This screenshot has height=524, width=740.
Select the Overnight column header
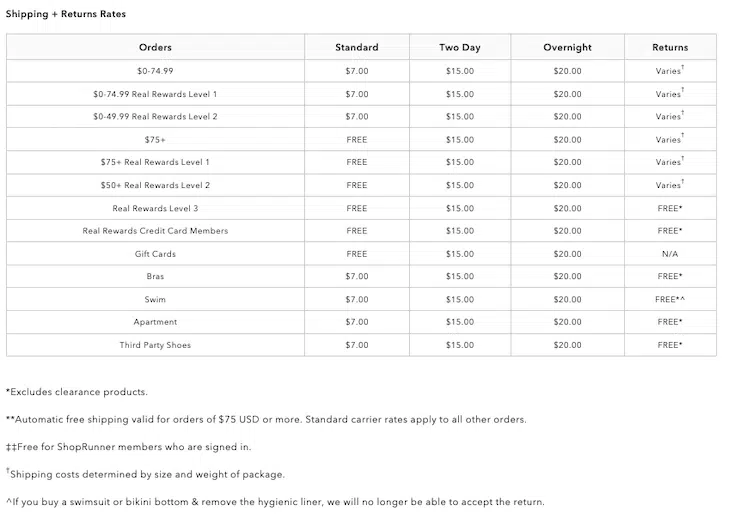coord(567,47)
